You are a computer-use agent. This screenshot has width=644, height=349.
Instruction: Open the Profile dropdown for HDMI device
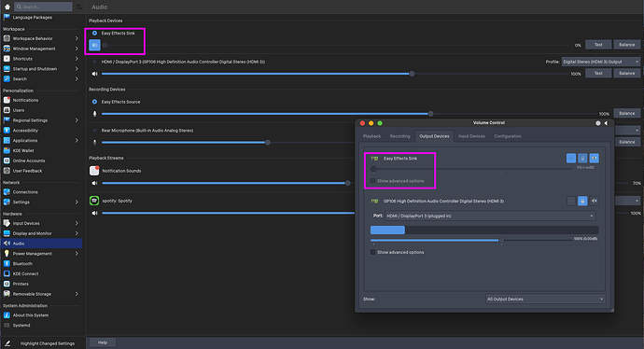click(601, 62)
